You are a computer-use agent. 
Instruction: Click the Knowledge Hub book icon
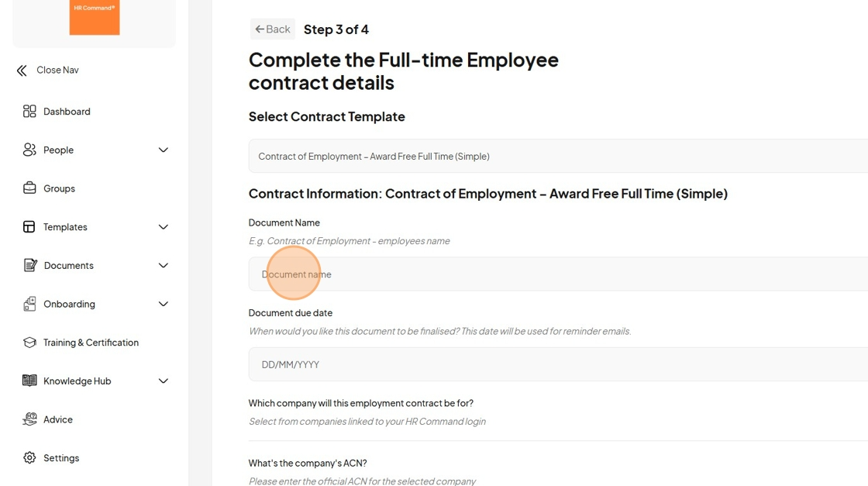[x=29, y=381]
